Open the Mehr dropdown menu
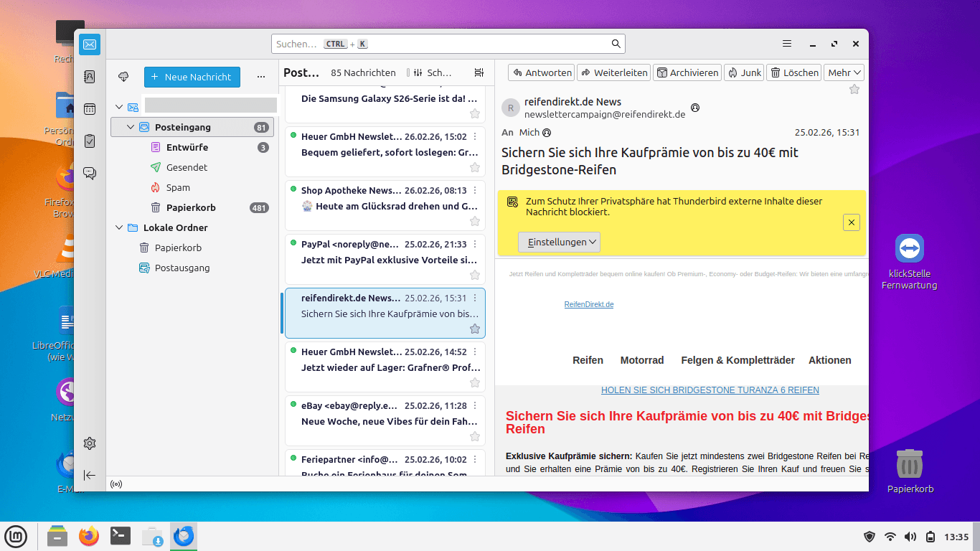The height and width of the screenshot is (551, 980). (844, 72)
